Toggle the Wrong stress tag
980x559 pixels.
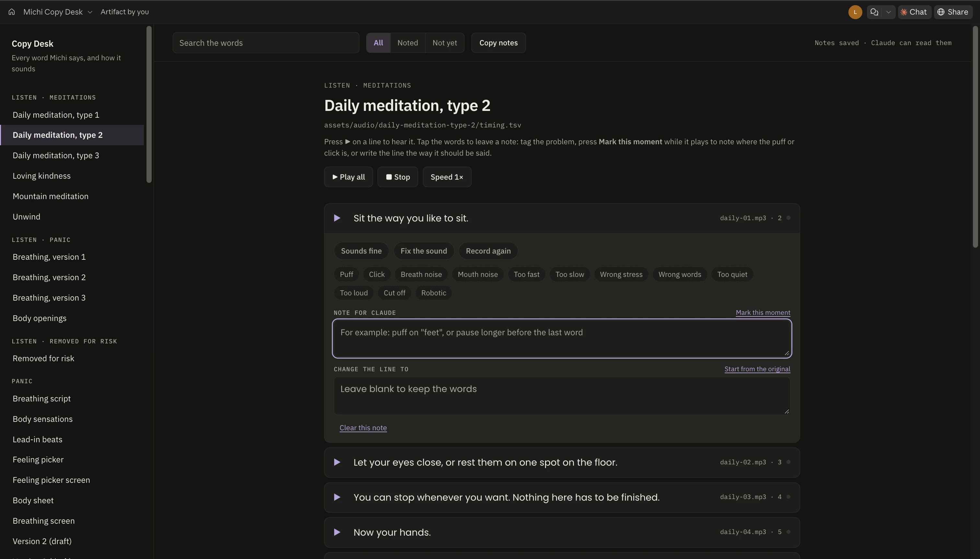[x=621, y=274]
